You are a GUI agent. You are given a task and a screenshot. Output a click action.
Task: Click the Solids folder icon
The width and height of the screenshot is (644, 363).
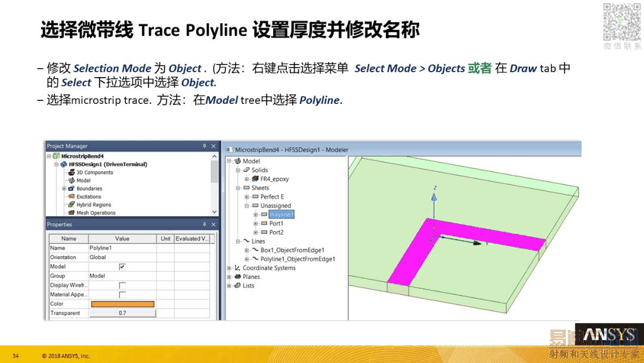[246, 170]
